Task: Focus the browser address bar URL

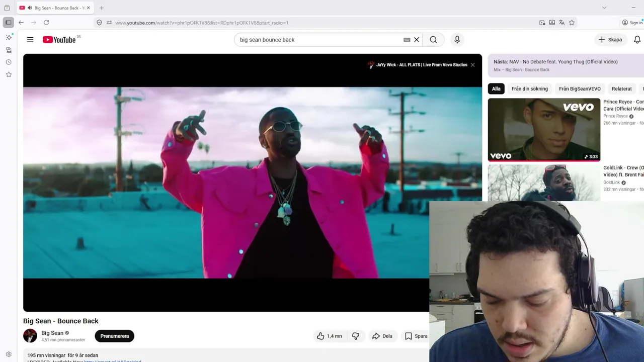Action: point(202,23)
